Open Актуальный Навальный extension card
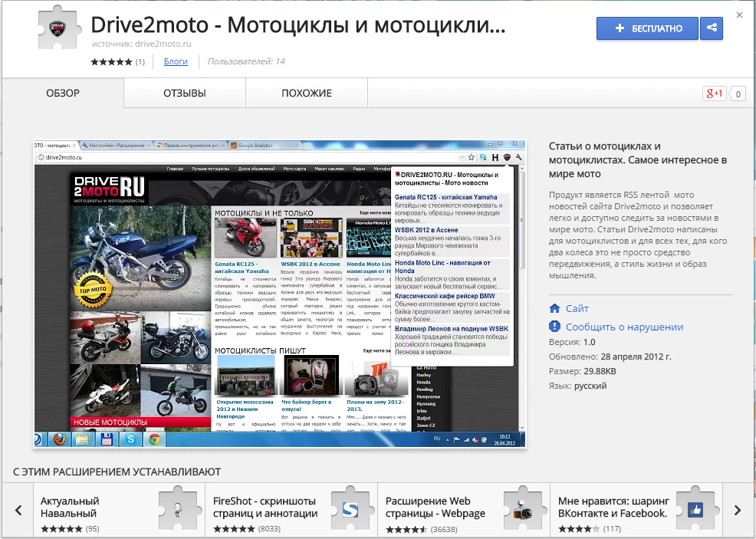 coord(119,511)
